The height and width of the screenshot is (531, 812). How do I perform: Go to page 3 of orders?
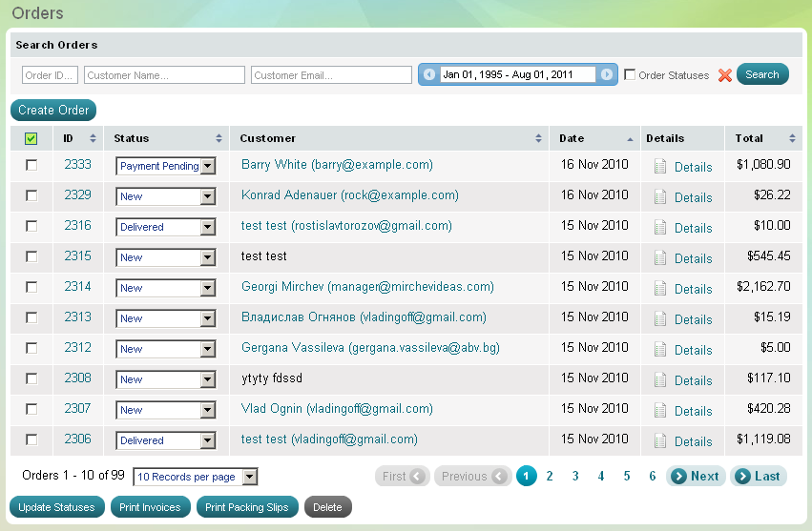tap(575, 477)
